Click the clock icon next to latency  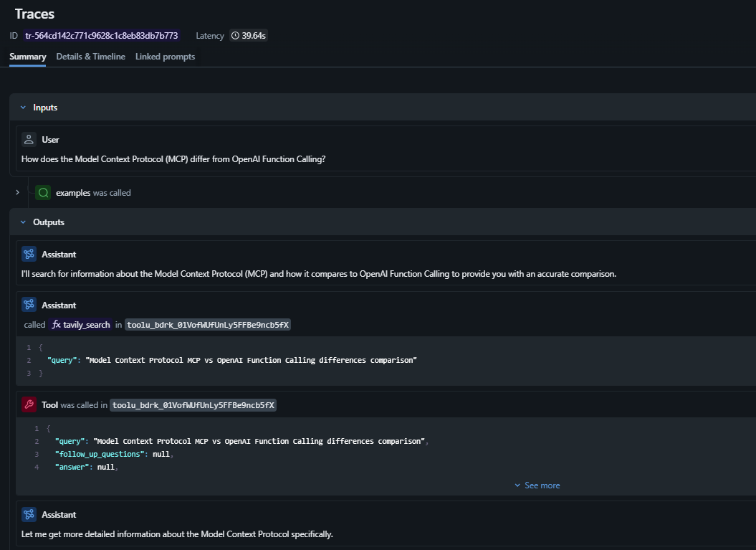pos(235,36)
